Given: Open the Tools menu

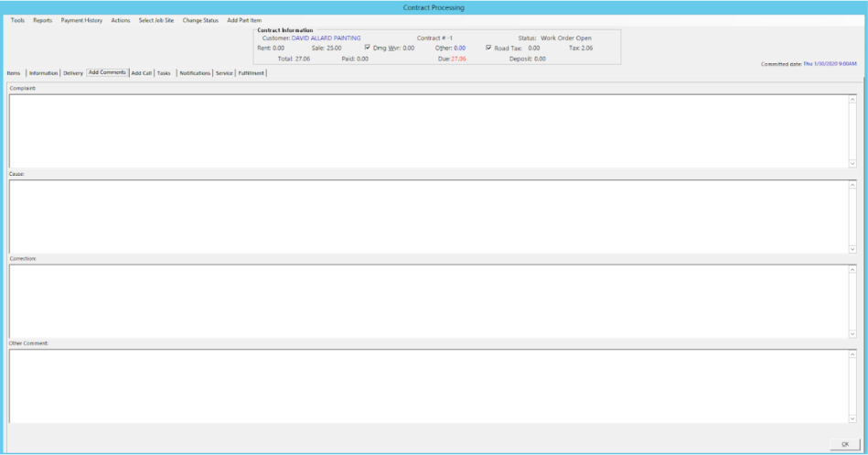Looking at the screenshot, I should tap(17, 20).
